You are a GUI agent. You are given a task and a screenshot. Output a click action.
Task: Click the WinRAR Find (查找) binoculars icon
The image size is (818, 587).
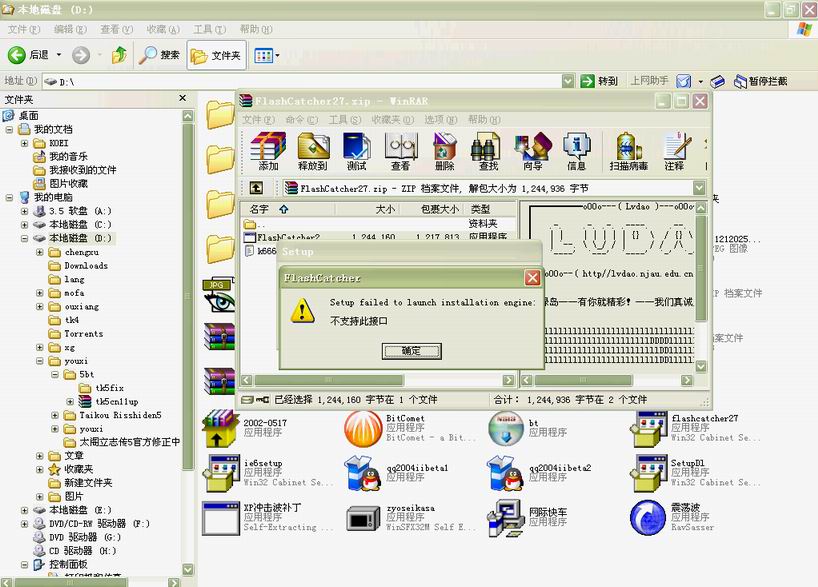488,151
